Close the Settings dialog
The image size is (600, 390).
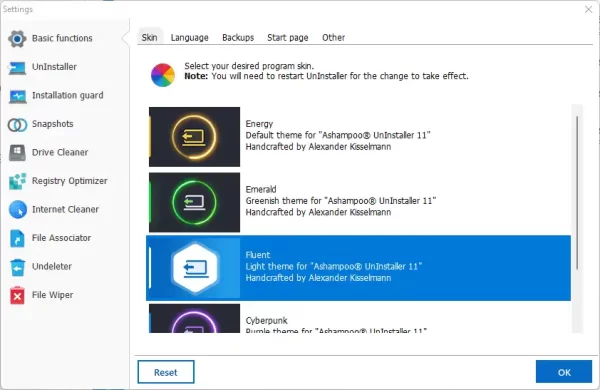589,9
